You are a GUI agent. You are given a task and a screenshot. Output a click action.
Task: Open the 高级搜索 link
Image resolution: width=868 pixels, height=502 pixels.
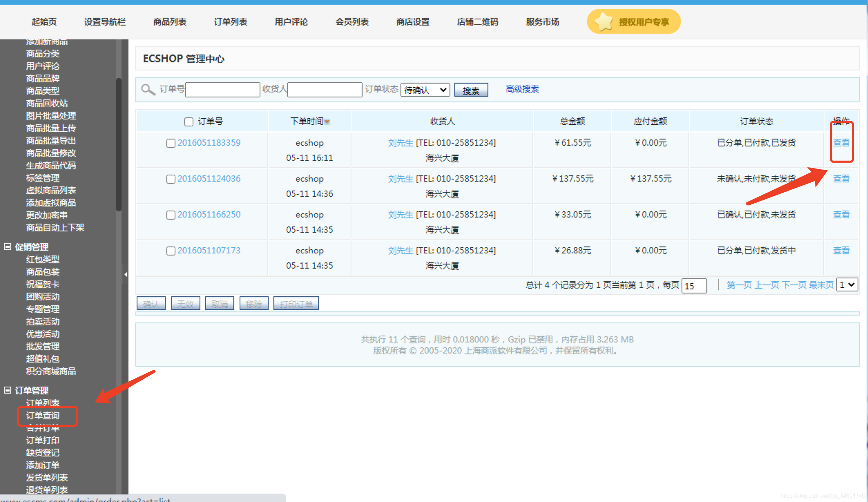click(522, 89)
